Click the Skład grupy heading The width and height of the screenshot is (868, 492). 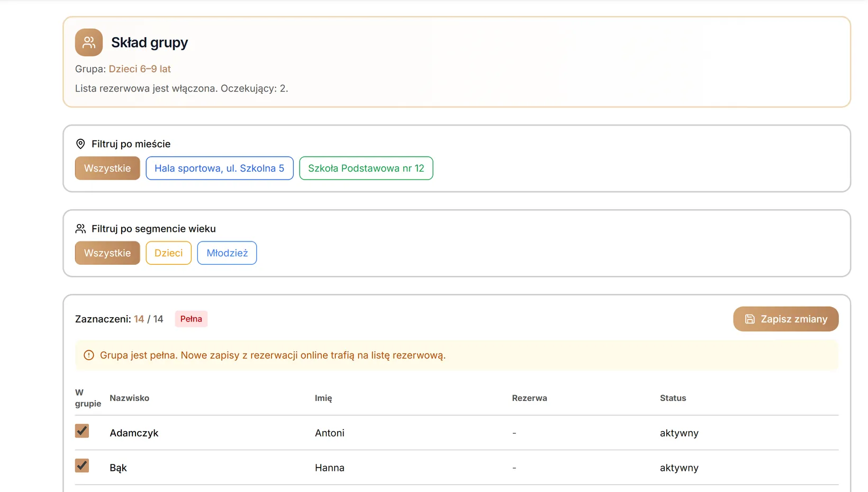tap(149, 42)
